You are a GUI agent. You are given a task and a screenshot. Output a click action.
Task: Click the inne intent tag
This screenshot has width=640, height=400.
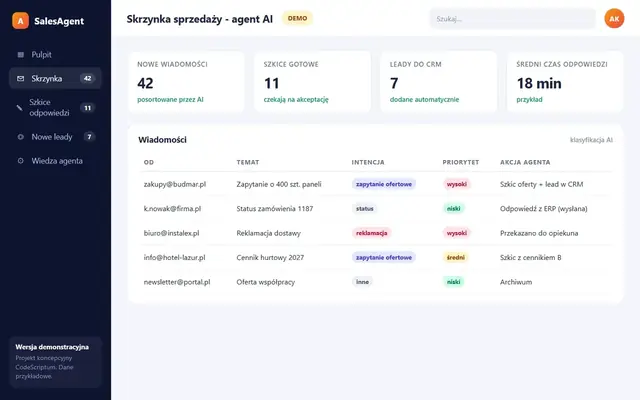pyautogui.click(x=362, y=282)
